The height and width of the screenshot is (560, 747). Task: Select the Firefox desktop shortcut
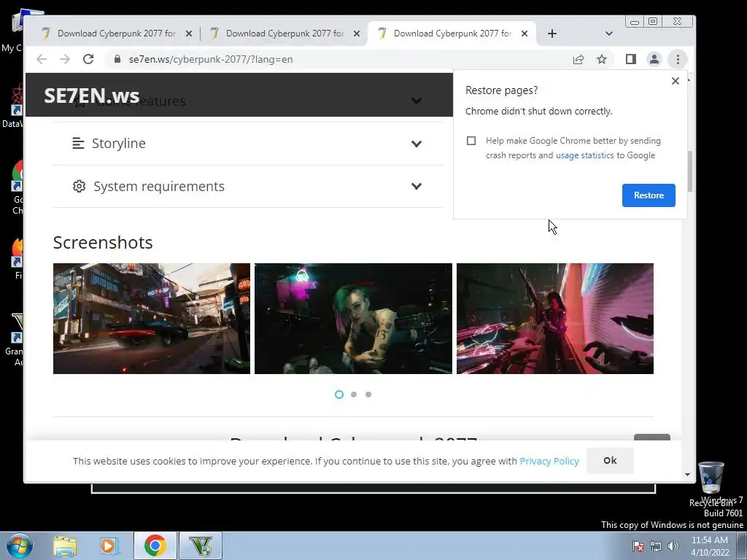click(x=16, y=259)
